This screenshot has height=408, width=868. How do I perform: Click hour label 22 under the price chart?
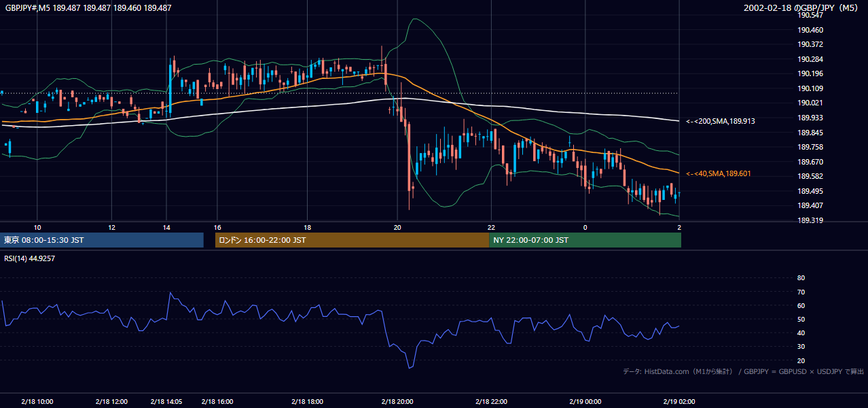(x=491, y=227)
